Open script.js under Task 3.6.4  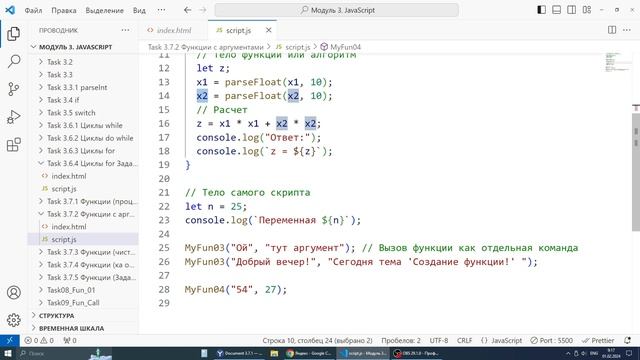[x=83, y=189]
